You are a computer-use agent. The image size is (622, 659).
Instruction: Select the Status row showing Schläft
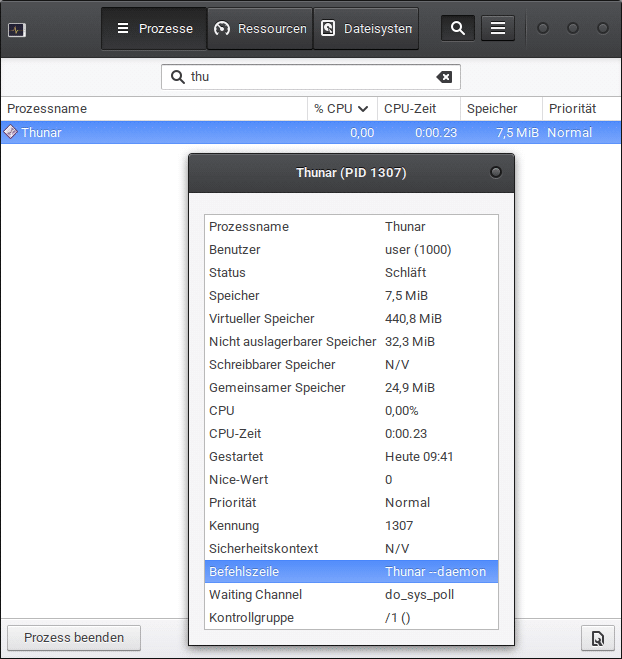(x=351, y=273)
